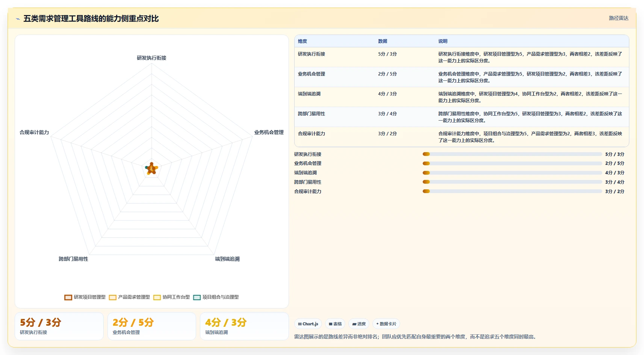
Task: Click the heading 五类需求管理工具路线的能力侧重点对比
Action: 91,19
